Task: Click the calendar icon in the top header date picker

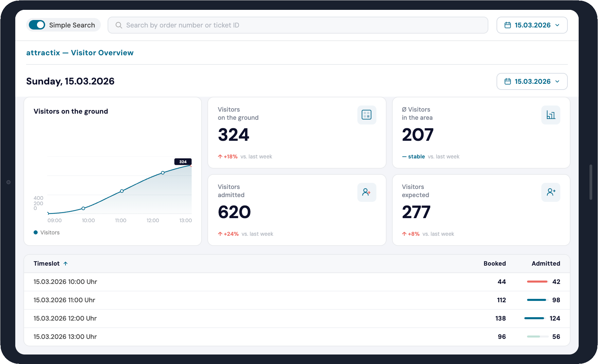Action: (508, 25)
